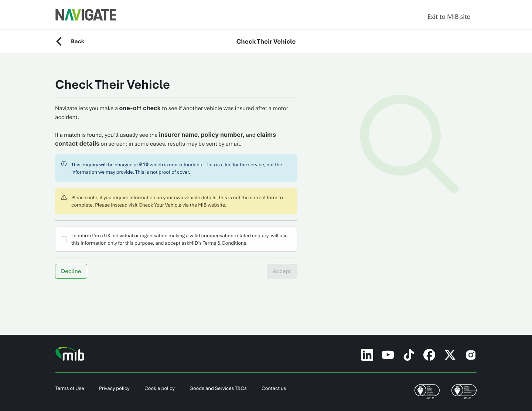The image size is (532, 411).
Task: Open MIB's Instagram icon
Action: [x=471, y=355]
